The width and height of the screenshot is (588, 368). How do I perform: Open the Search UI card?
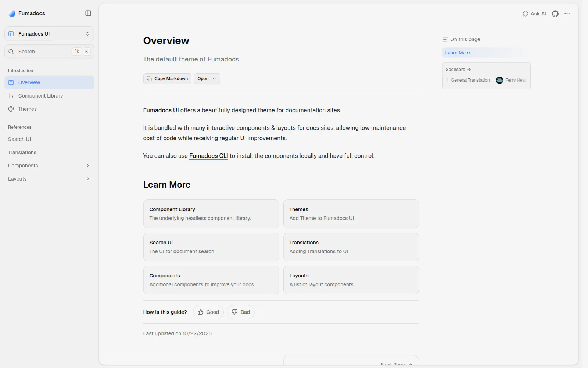tap(211, 247)
